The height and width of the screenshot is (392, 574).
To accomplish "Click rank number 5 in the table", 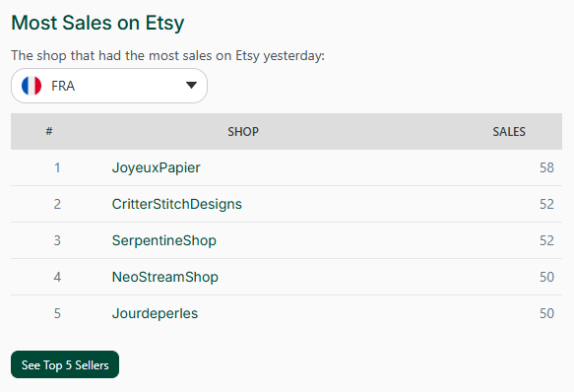I will point(57,313).
